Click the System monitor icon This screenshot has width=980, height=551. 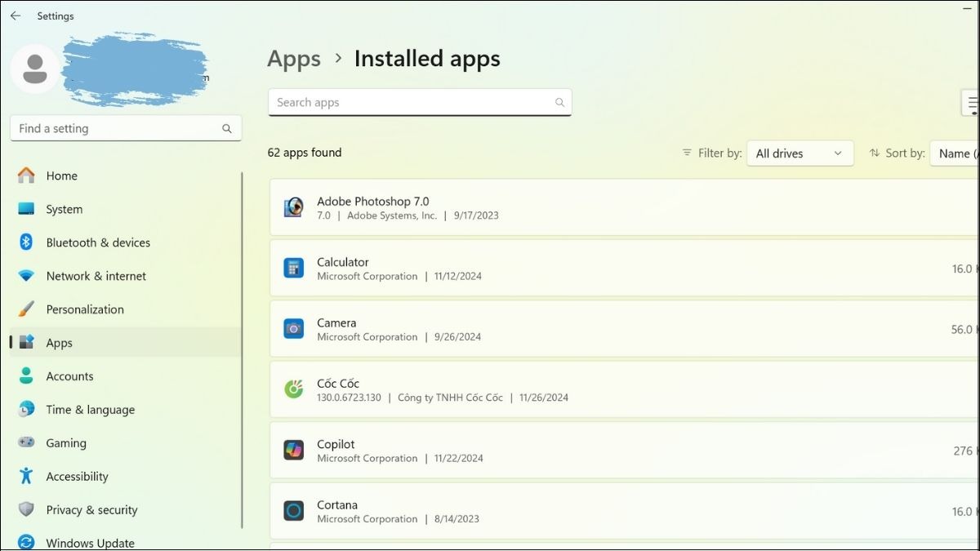(x=26, y=209)
